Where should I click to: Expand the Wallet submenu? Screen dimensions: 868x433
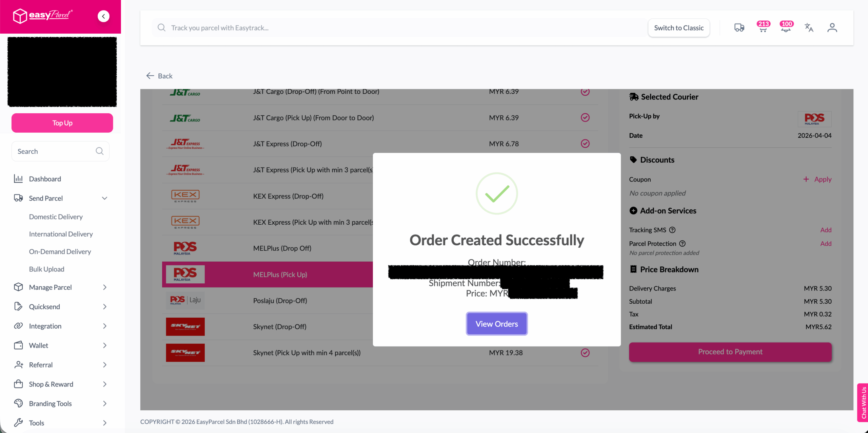tap(104, 345)
